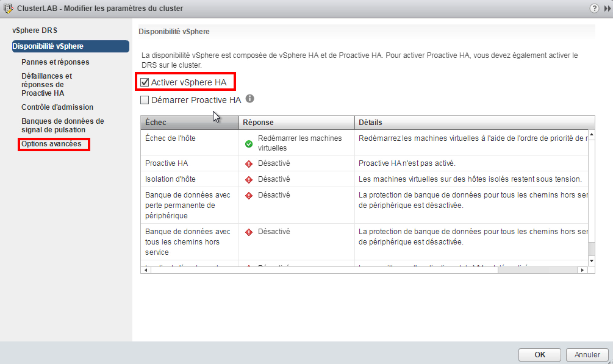Screen dimensions: 613x364
Task: Click Redémarrer les machines virtuelles response text
Action: click(x=300, y=143)
